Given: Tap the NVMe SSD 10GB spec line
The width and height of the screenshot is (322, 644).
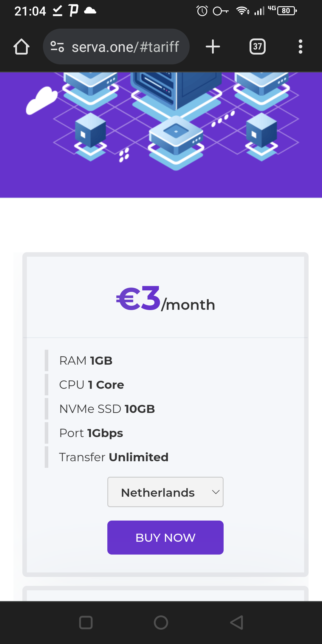Looking at the screenshot, I should [x=107, y=409].
